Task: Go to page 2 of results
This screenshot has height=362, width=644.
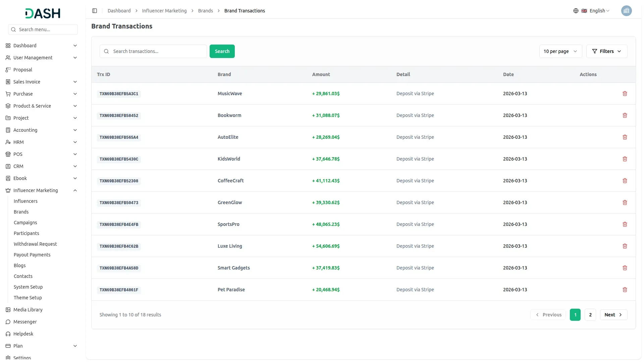Action: click(x=590, y=315)
